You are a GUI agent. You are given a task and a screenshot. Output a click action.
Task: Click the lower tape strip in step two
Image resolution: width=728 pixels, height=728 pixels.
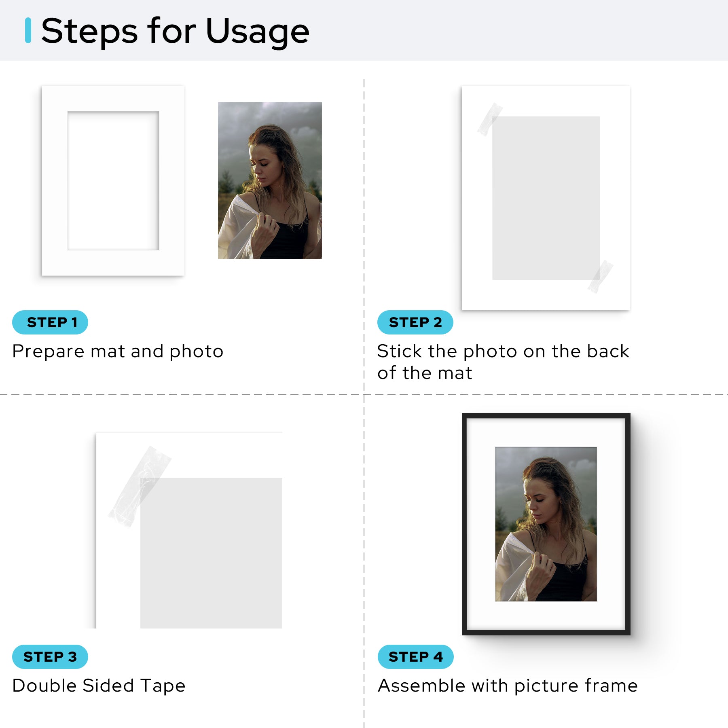coord(601,276)
